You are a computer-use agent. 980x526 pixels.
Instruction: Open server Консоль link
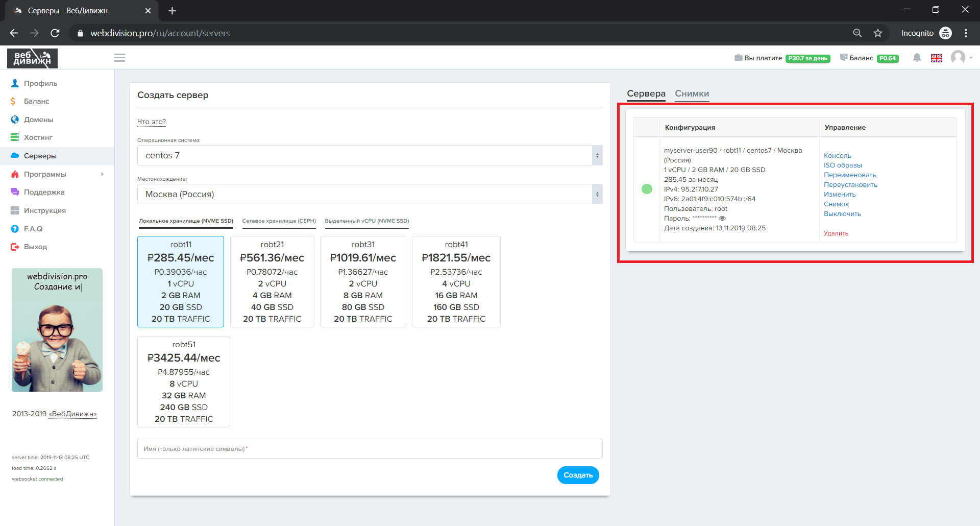click(837, 156)
